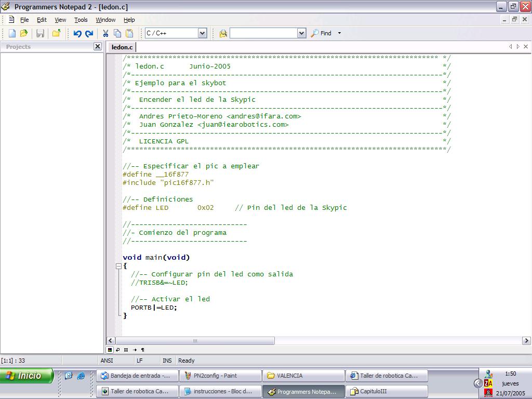
Task: Click the Save icon in toolbar
Action: point(40,33)
